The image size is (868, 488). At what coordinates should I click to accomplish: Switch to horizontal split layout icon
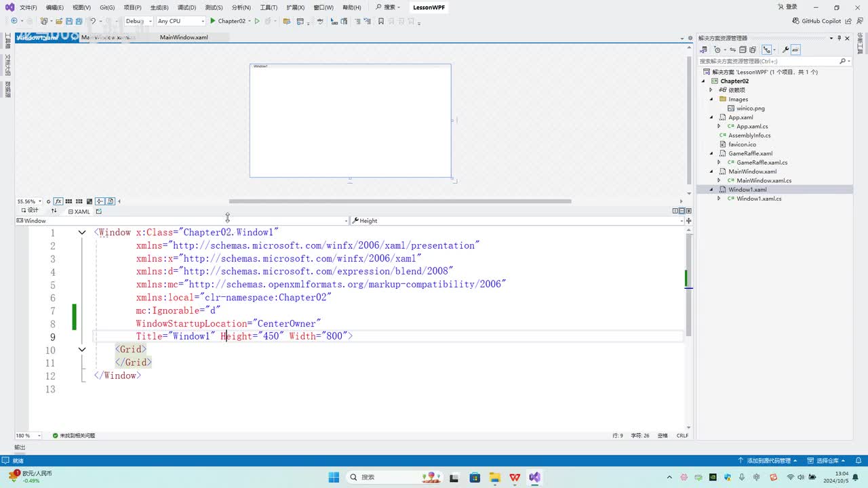[682, 211]
